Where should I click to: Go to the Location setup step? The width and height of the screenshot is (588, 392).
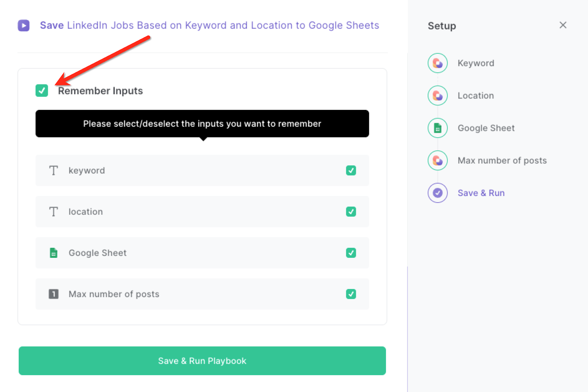(x=476, y=96)
